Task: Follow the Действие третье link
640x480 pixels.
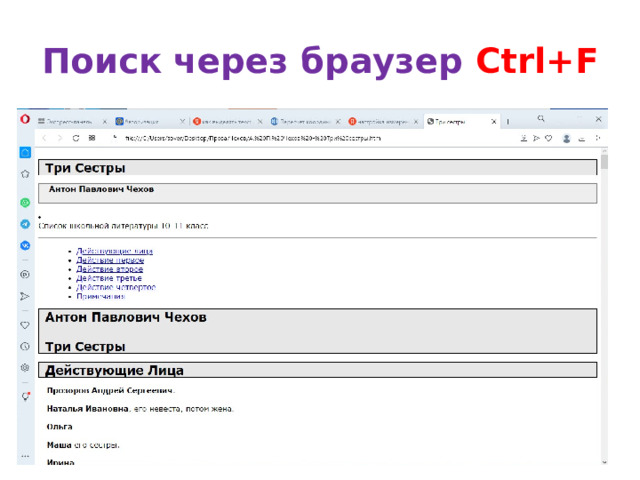Action: point(109,278)
